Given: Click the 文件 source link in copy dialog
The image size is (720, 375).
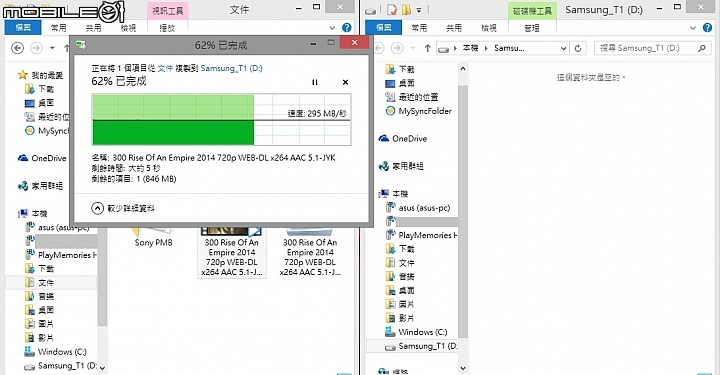Looking at the screenshot, I should click(x=165, y=68).
